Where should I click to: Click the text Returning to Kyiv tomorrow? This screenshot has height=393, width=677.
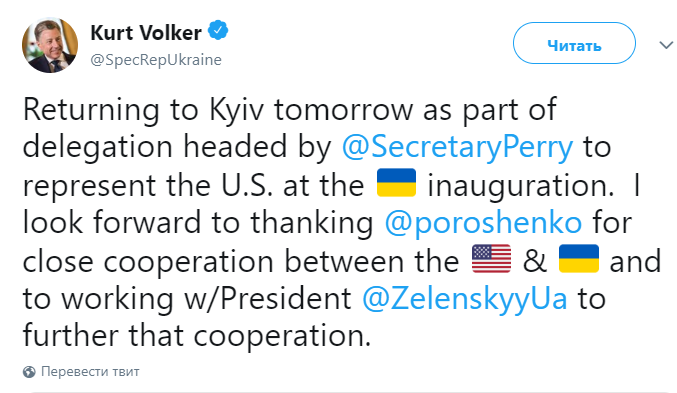point(218,110)
